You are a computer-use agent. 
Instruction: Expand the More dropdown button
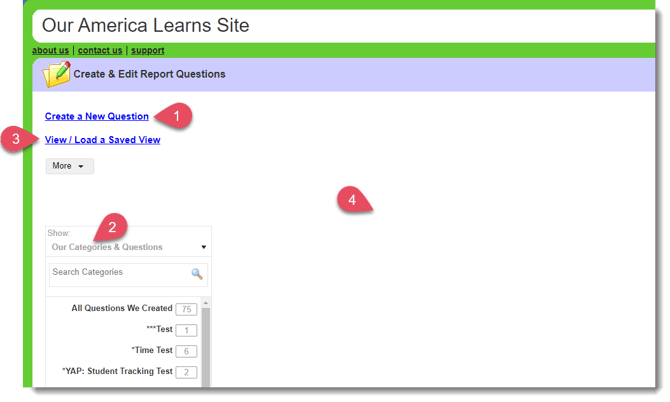click(x=69, y=166)
